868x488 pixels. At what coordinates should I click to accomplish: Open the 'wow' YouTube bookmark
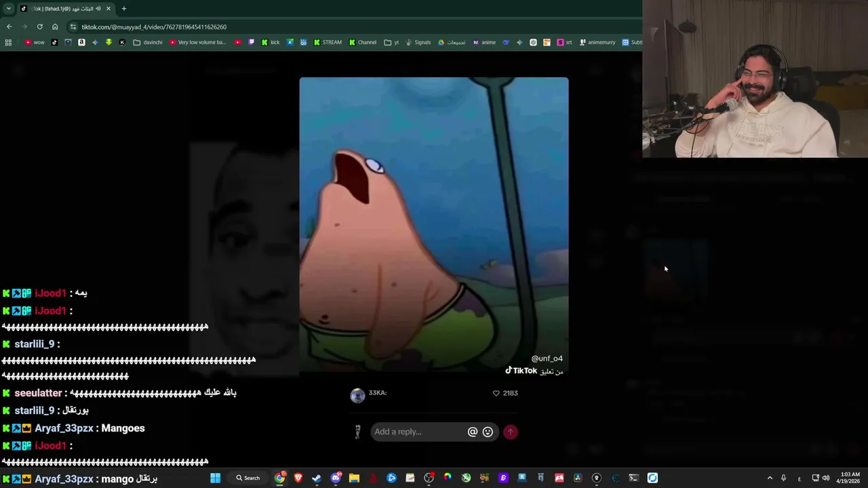[35, 42]
